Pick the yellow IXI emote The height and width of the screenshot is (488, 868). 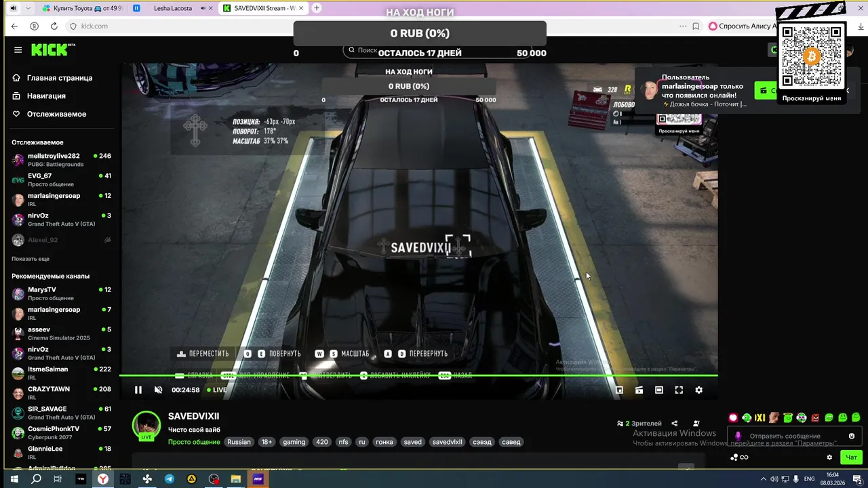point(760,418)
